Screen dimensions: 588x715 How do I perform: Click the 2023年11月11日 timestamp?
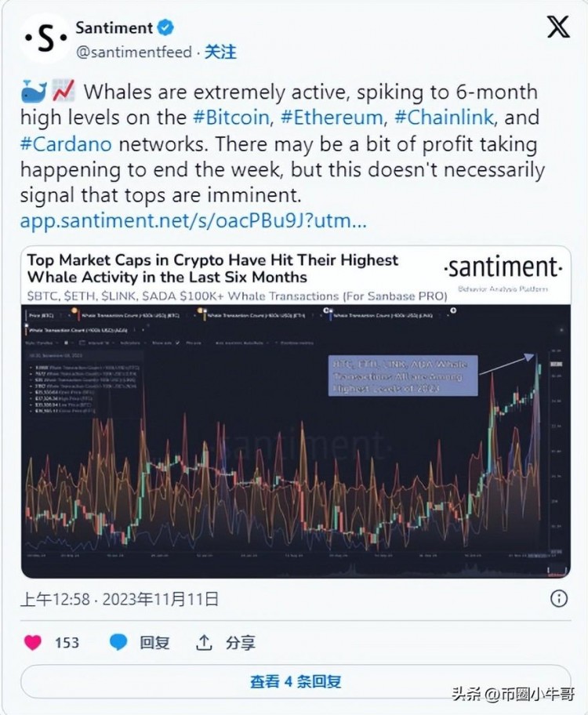click(161, 599)
